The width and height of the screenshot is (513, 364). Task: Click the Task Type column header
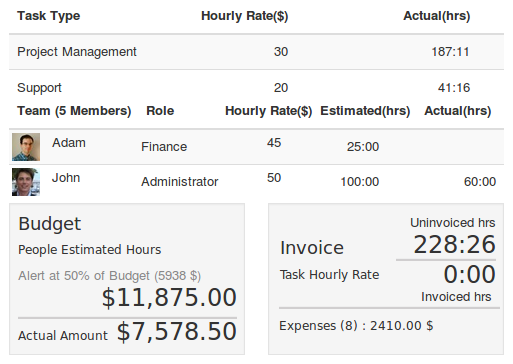(49, 16)
